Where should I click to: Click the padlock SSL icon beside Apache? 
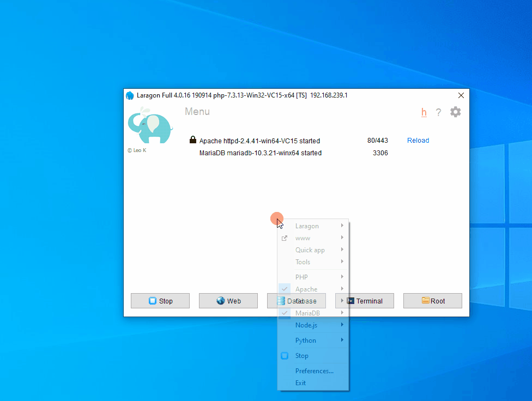pos(193,139)
